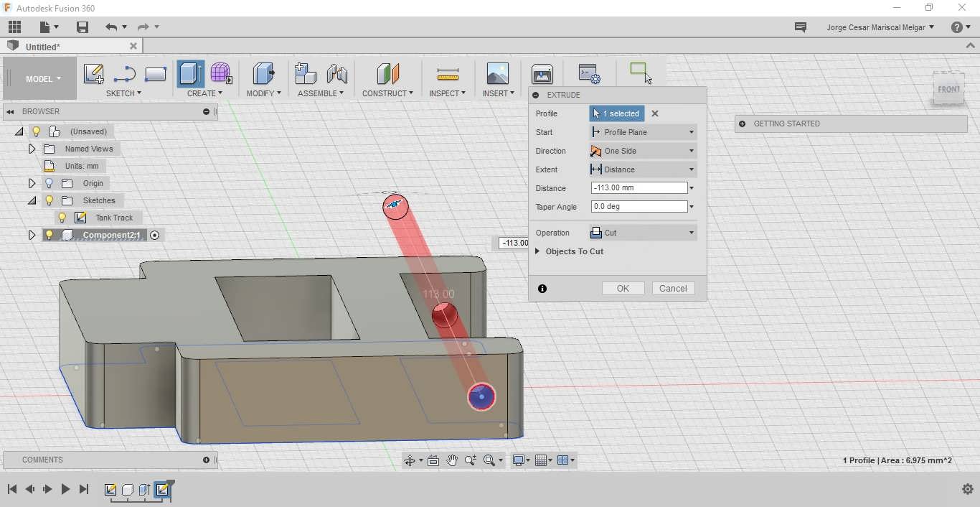Click OK in the Extrude dialog
This screenshot has height=507, width=980.
click(x=623, y=288)
